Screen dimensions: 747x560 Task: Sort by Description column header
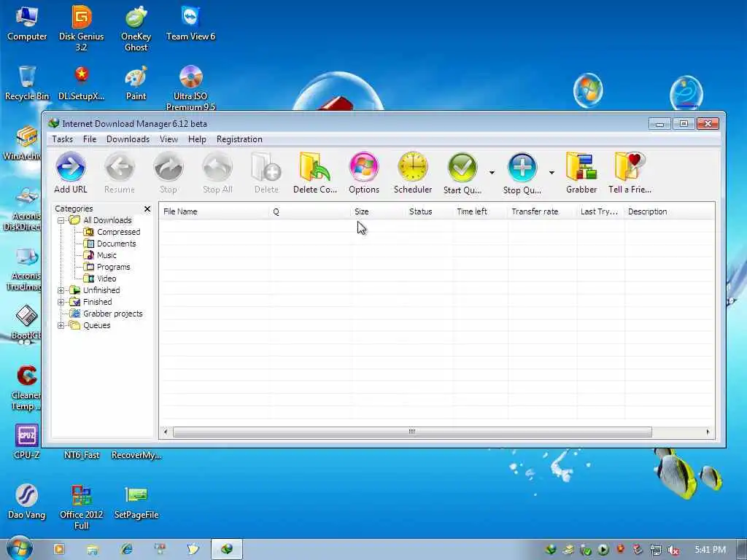click(670, 211)
